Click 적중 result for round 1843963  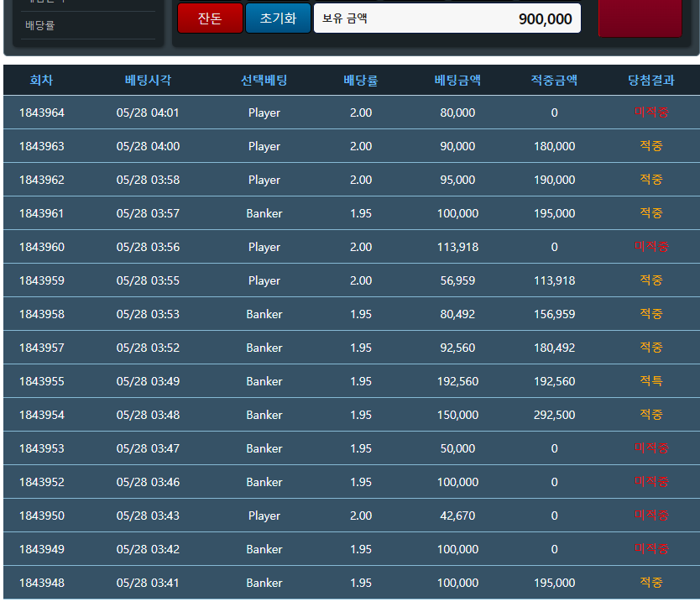point(650,145)
